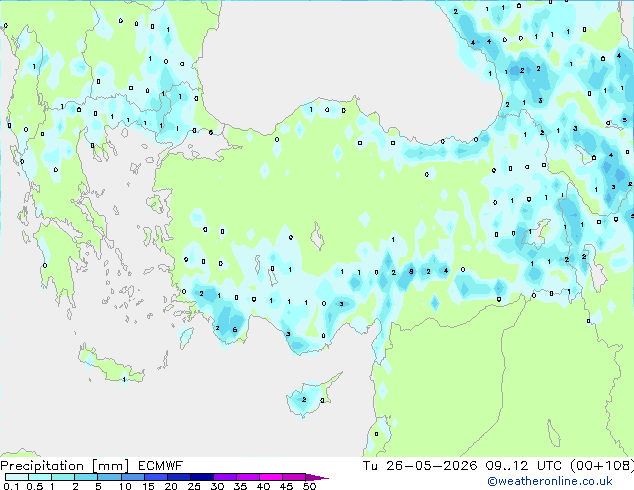
Task: Select the 25–30 mm dark navy legend swatch
Action: pos(202,477)
